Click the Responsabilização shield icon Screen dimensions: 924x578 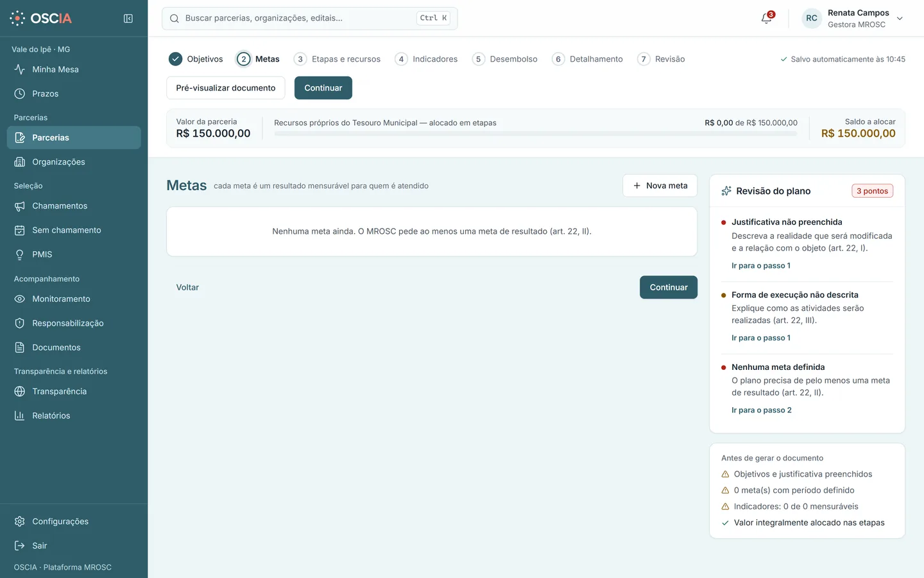(20, 323)
